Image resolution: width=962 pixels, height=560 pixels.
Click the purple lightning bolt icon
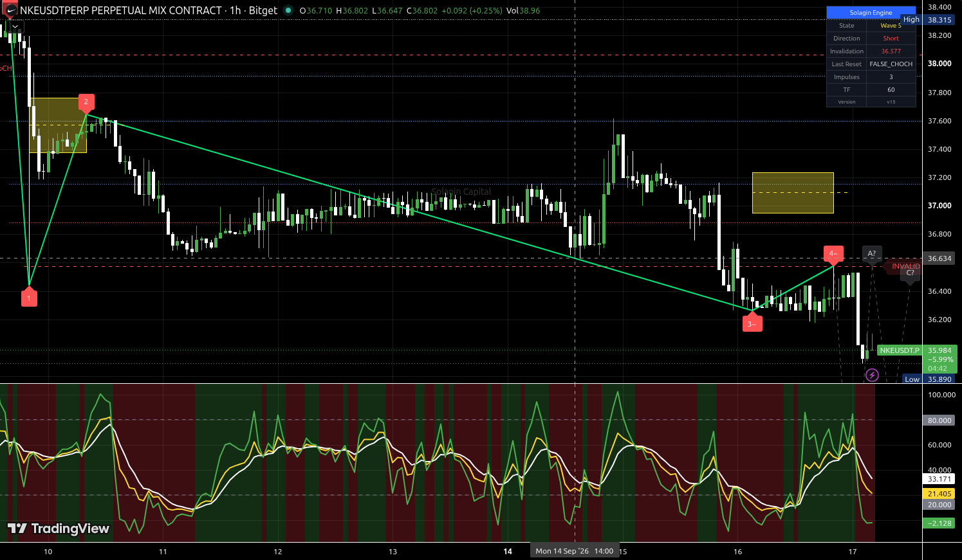tap(872, 375)
